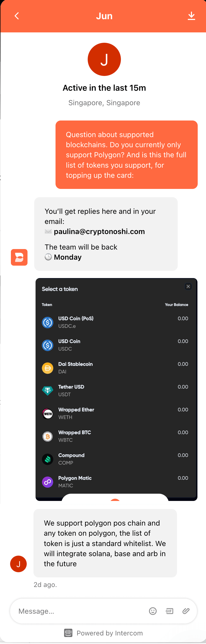Click the Tether USD token icon

pyautogui.click(x=48, y=391)
